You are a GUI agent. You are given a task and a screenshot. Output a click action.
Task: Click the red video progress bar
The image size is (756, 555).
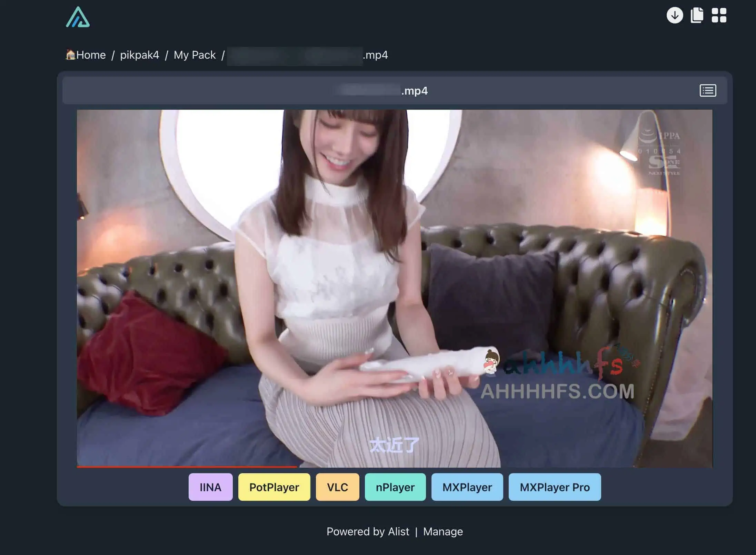tap(186, 467)
